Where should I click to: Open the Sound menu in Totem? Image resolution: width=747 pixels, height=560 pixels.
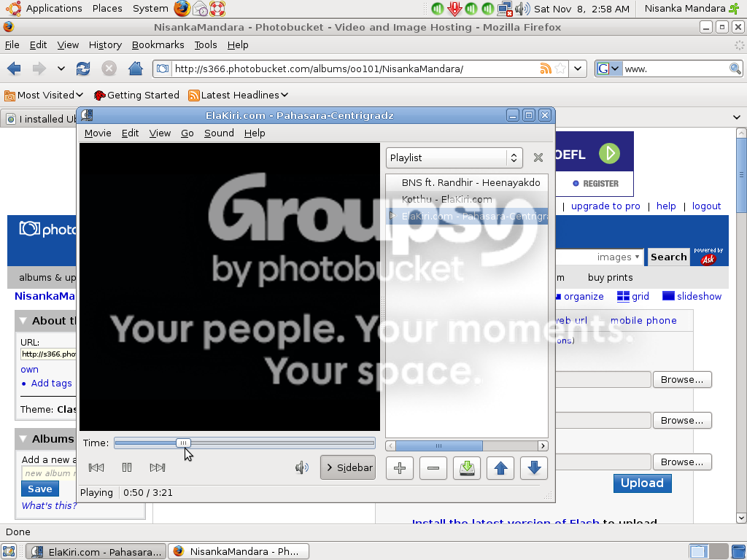pos(219,133)
